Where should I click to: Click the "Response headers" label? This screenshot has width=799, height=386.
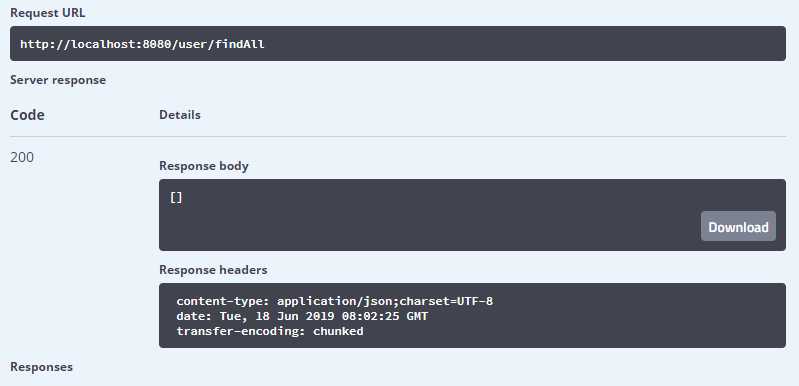213,270
